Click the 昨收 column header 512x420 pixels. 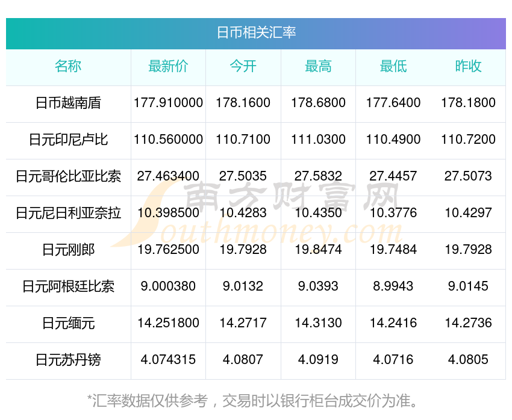pos(468,66)
